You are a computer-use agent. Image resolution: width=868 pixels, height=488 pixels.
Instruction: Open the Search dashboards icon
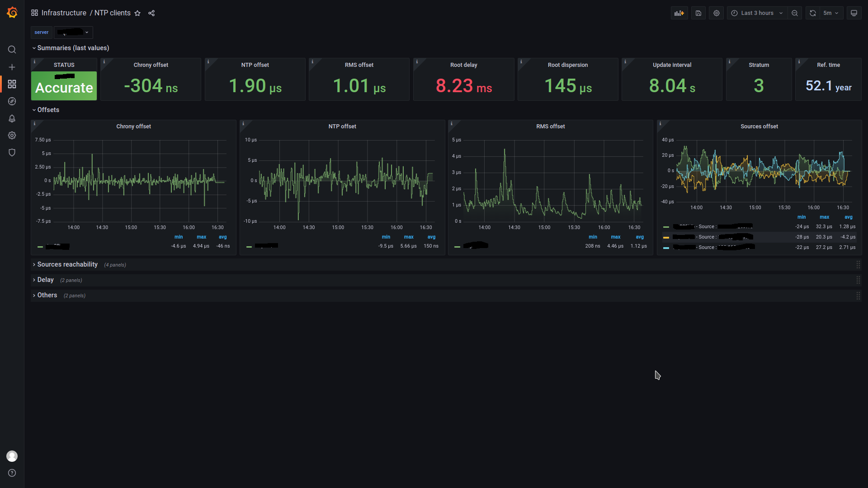(x=12, y=50)
